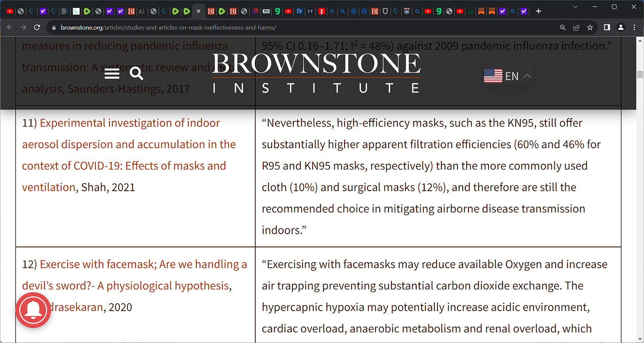Click the line 'cloth (10%) and surgical masks (12%)'

click(354, 187)
